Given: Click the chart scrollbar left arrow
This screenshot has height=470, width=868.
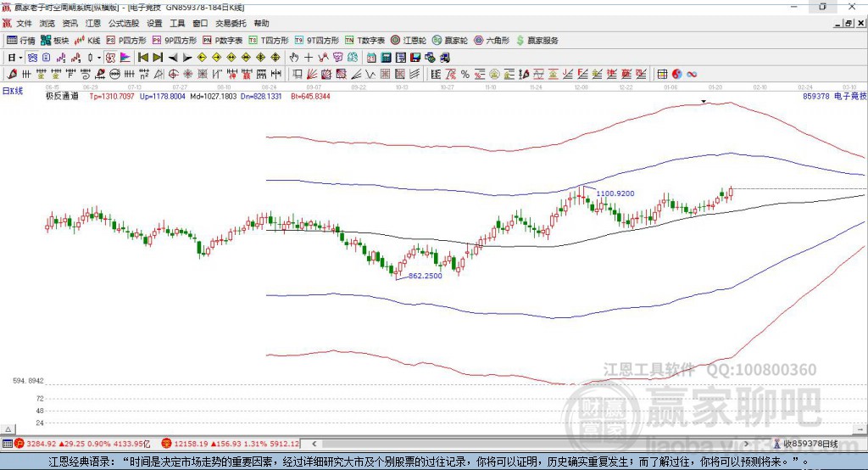Looking at the screenshot, I should pos(314,444).
